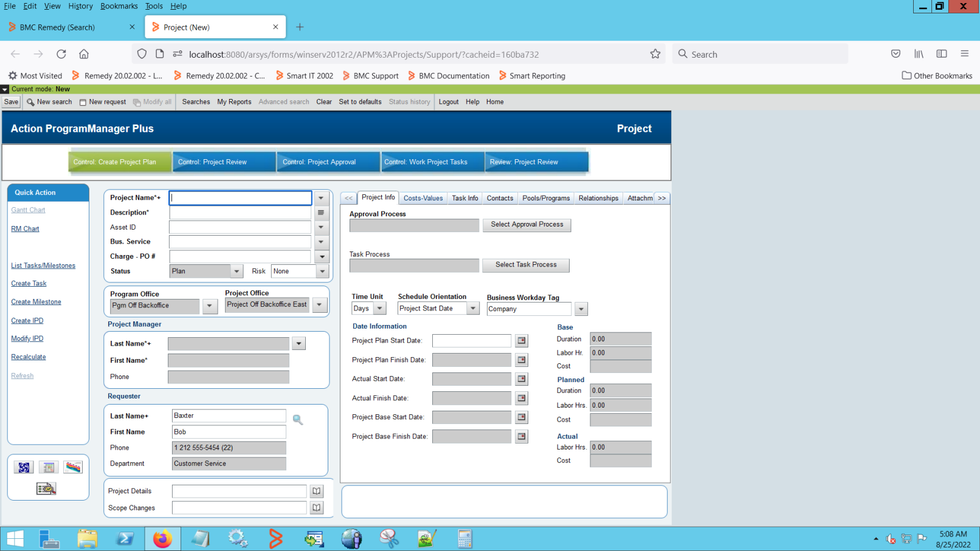
Task: Click Recalculate link
Action: tap(29, 357)
